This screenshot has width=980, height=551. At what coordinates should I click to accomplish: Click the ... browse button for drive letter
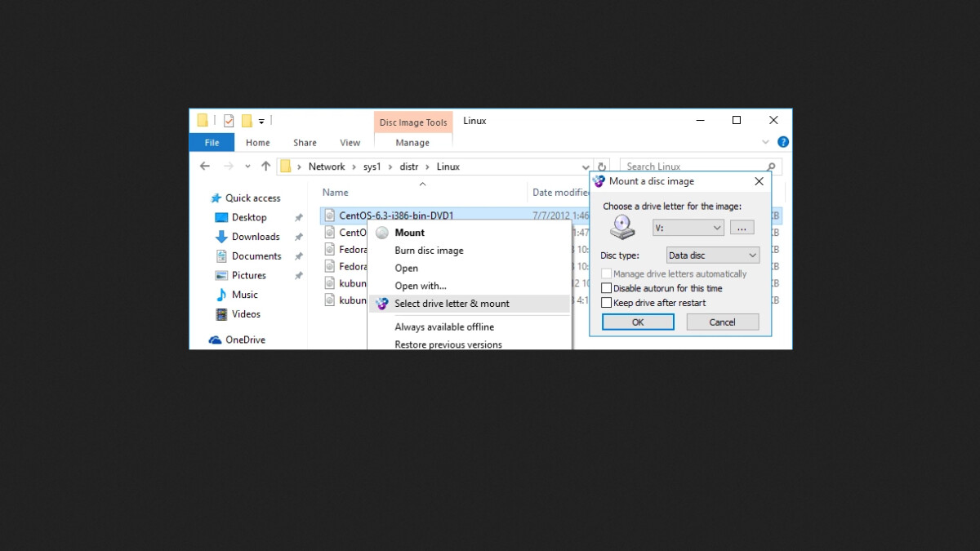742,227
